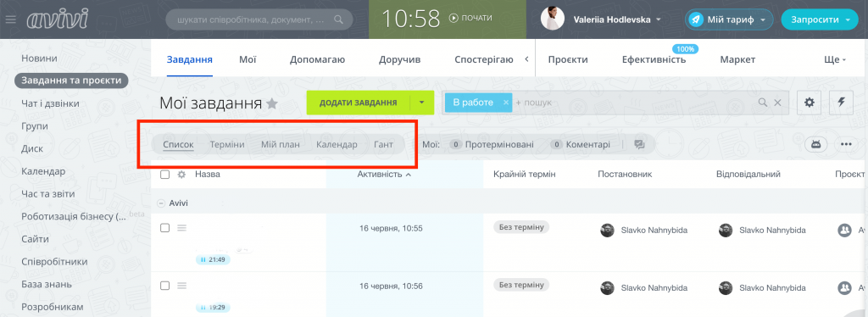Check the task row dated 16 червня, 10:56
Image resolution: width=868 pixels, height=317 pixels.
coord(164,286)
